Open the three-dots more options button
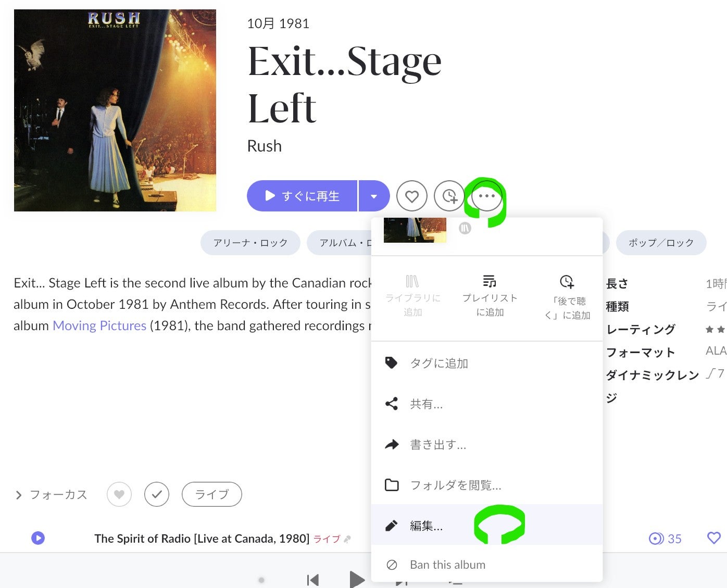 486,196
